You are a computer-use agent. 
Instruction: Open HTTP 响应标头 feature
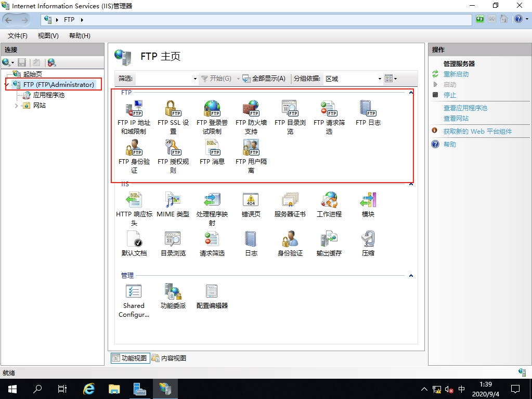tap(134, 209)
